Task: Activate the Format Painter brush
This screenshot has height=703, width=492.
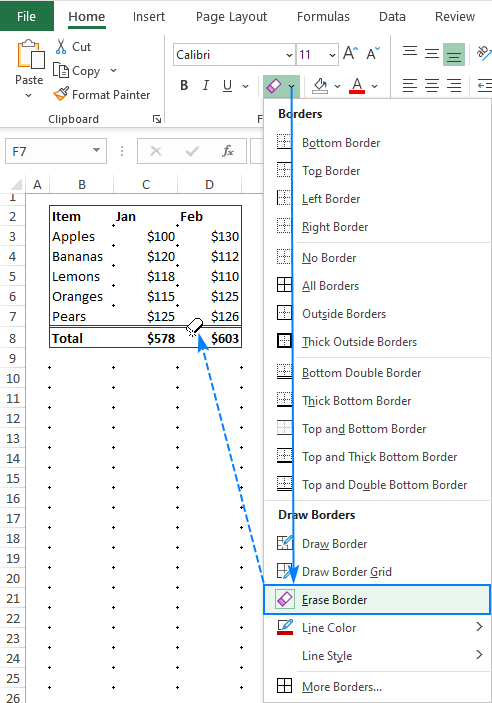Action: 61,94
